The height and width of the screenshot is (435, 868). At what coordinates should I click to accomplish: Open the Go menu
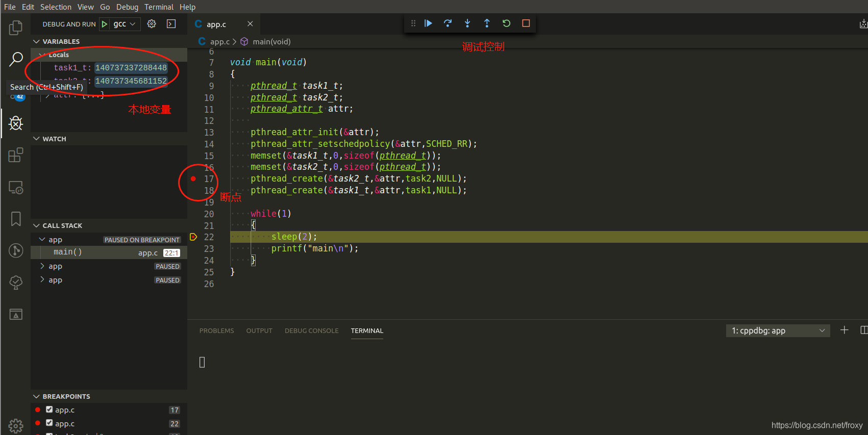coord(105,7)
